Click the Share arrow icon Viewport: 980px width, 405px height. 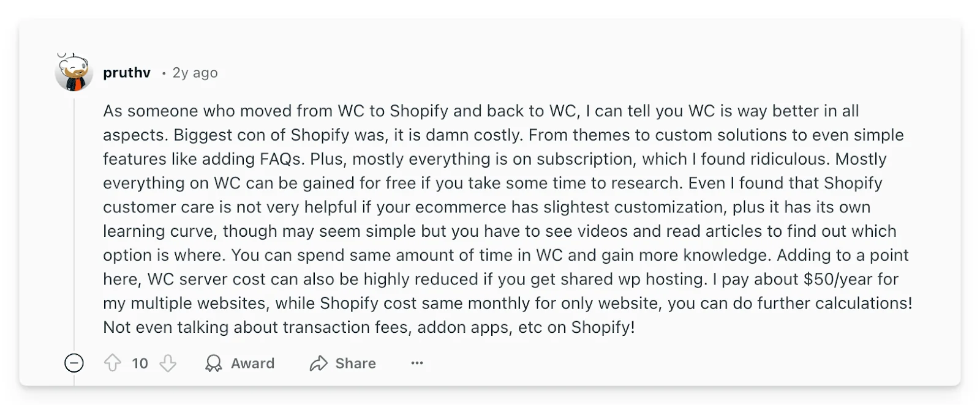(x=318, y=363)
